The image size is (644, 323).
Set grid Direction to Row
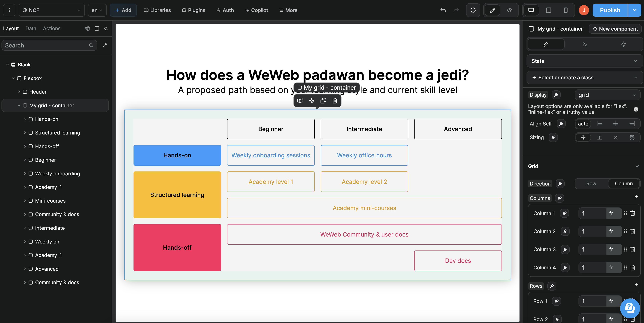pos(591,184)
